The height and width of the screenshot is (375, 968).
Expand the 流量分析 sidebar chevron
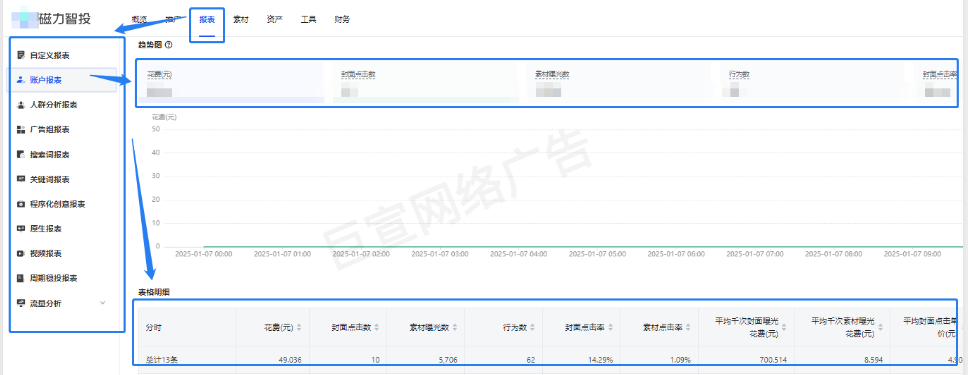point(102,303)
